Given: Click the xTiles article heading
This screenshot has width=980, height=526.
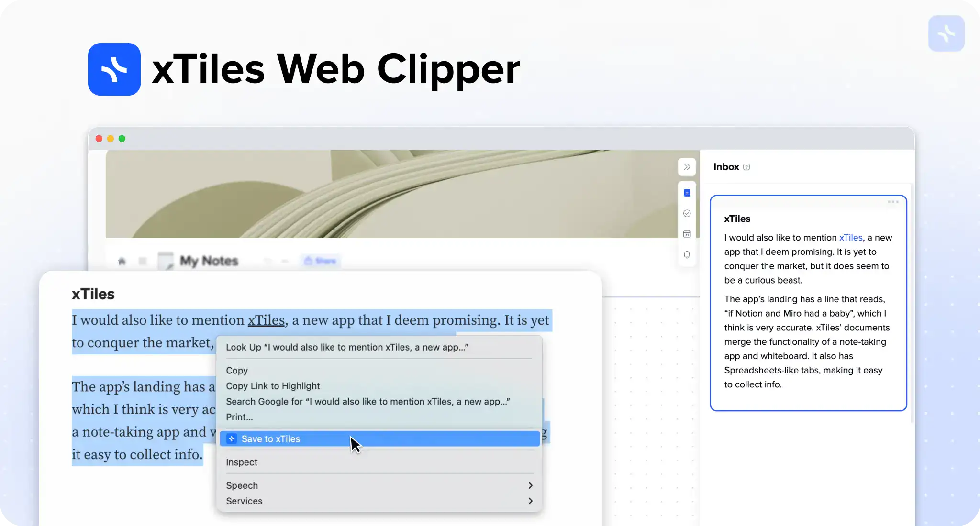Looking at the screenshot, I should coord(93,294).
